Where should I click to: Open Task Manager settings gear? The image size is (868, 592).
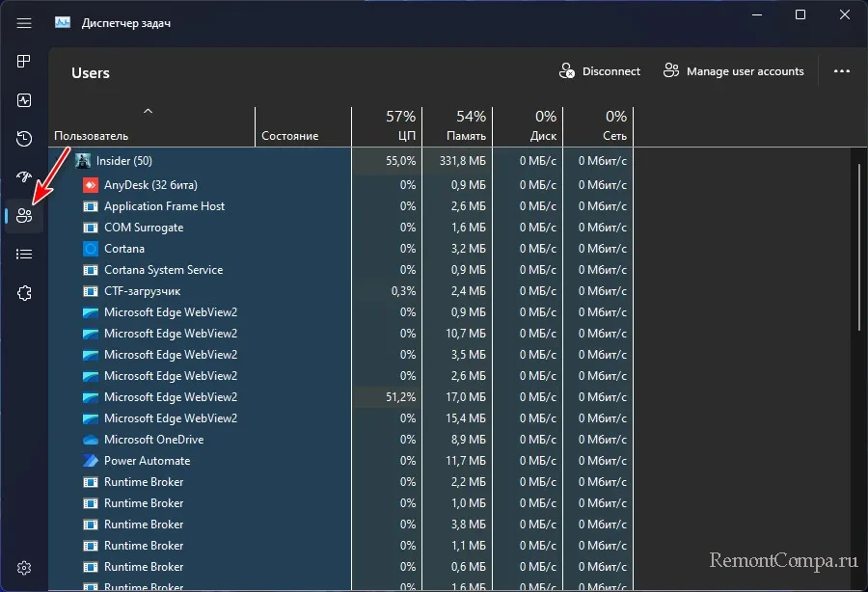pos(24,568)
